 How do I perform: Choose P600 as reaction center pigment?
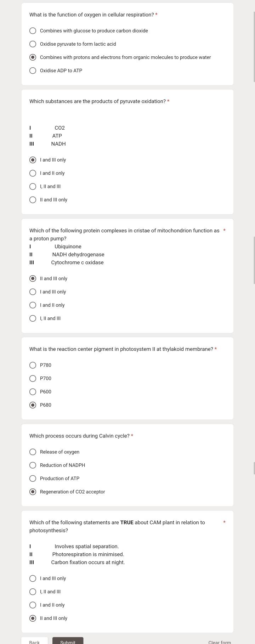coord(33,391)
